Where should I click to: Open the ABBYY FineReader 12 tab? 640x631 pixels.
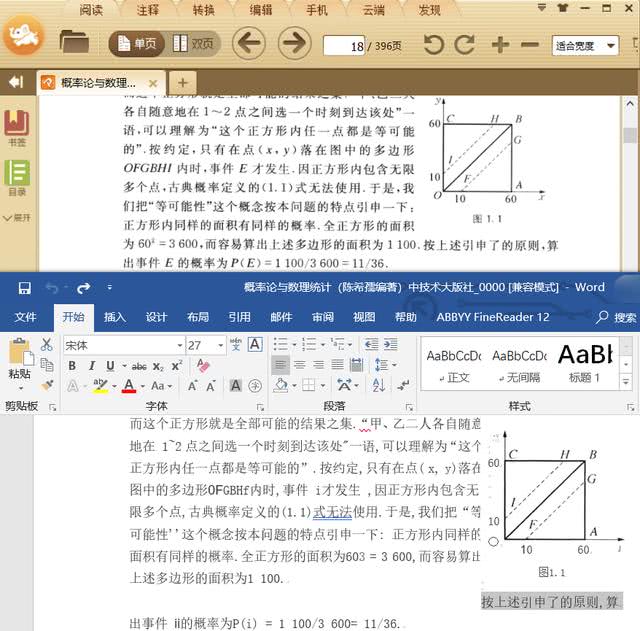tap(493, 317)
